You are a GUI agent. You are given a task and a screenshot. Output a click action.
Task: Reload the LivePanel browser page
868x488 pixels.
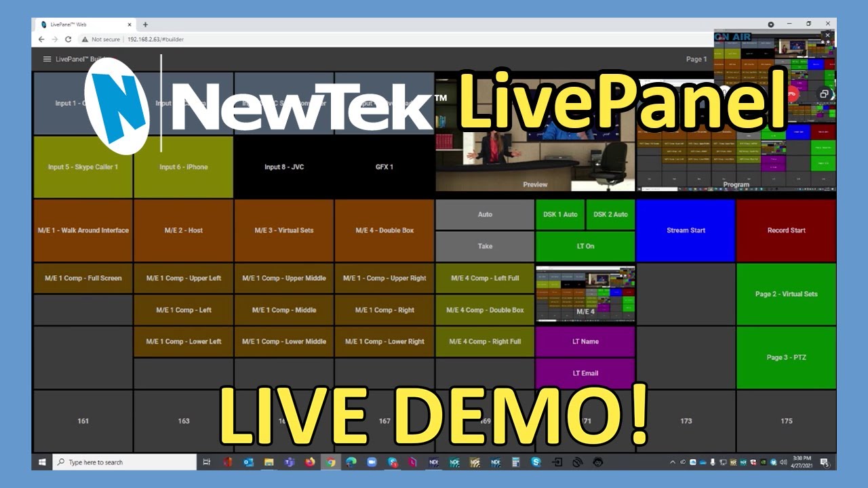68,39
